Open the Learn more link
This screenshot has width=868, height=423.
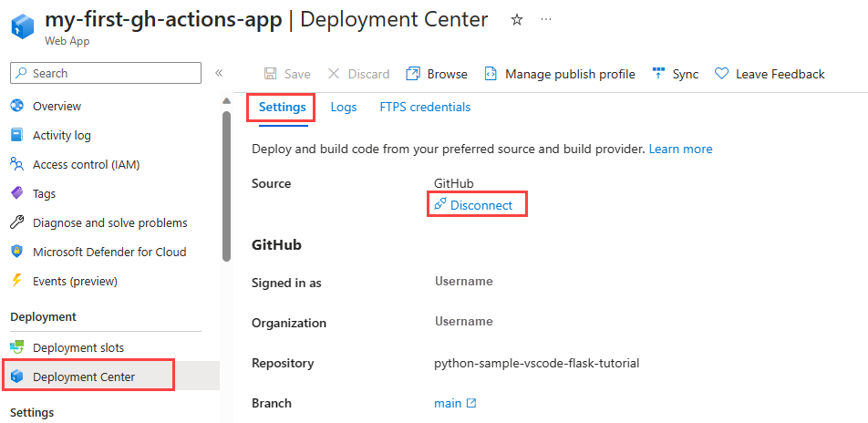pos(680,149)
